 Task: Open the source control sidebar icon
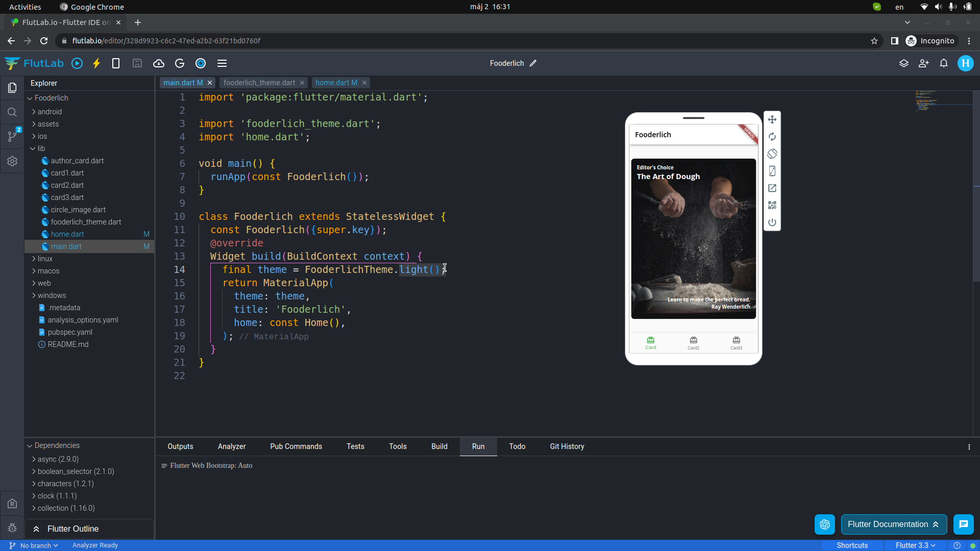[x=12, y=136]
